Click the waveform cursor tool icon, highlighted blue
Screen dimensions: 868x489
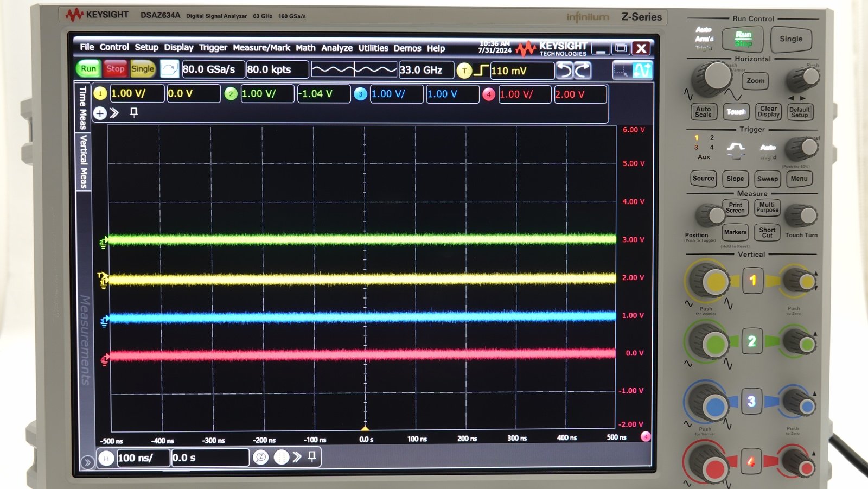click(642, 70)
